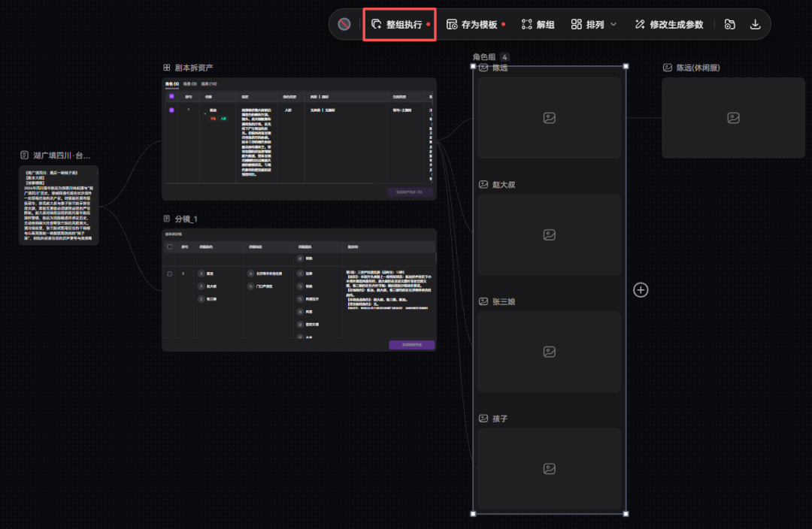Click horizontal scrollbar in 剧本拆资产 table
The image size is (812, 529).
coord(269,183)
